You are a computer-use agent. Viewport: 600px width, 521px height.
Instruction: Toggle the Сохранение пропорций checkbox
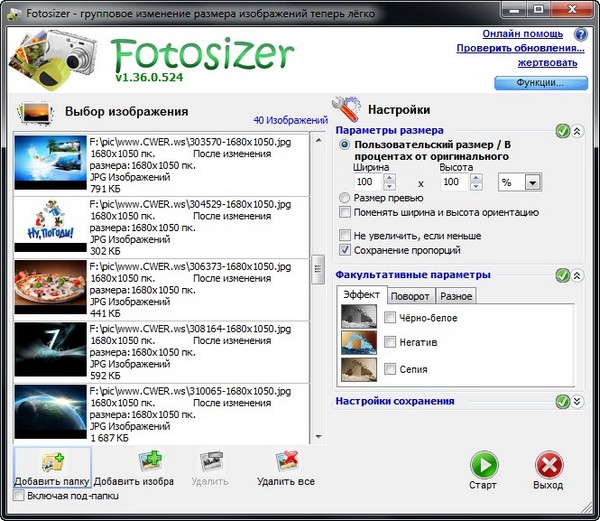[x=345, y=249]
